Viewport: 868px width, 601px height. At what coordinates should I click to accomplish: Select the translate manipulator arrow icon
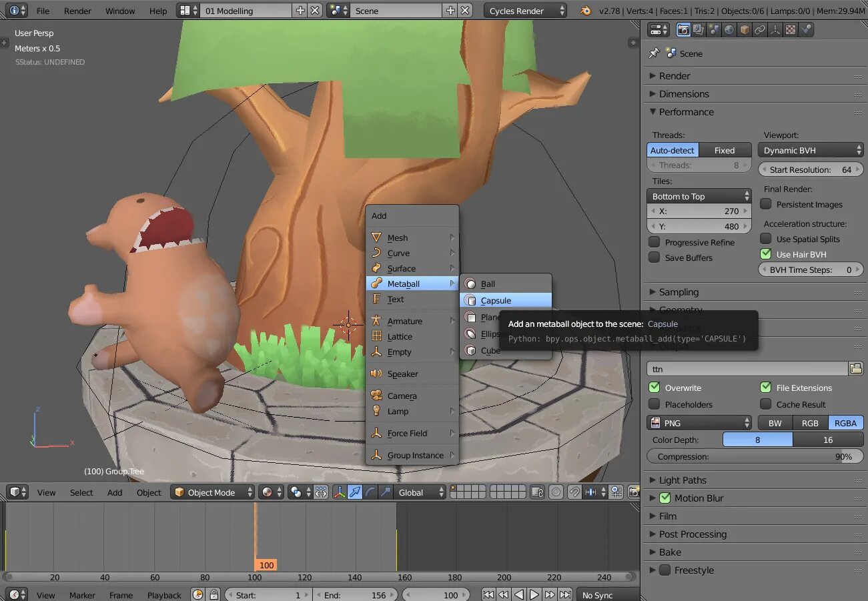click(x=355, y=492)
